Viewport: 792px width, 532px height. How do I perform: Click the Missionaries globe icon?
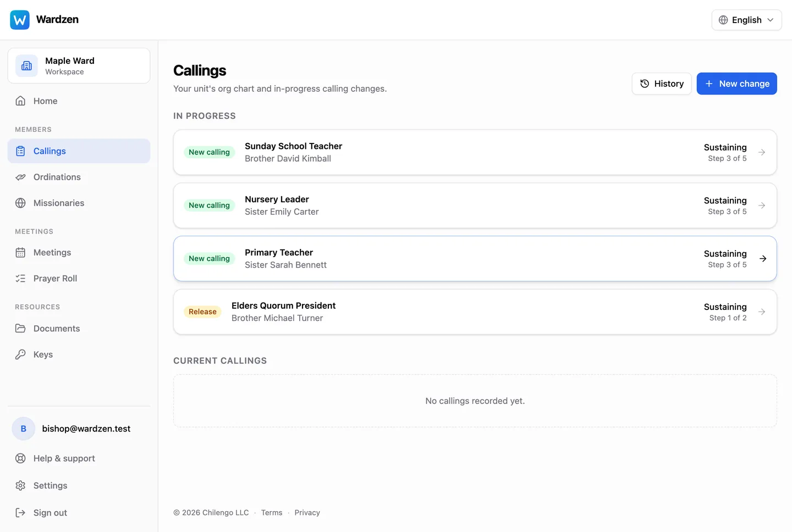20,203
